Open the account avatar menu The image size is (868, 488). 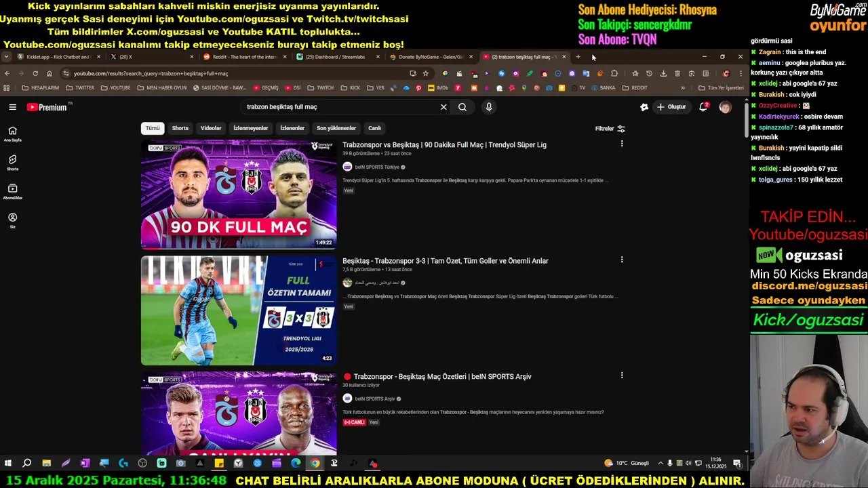(x=725, y=107)
